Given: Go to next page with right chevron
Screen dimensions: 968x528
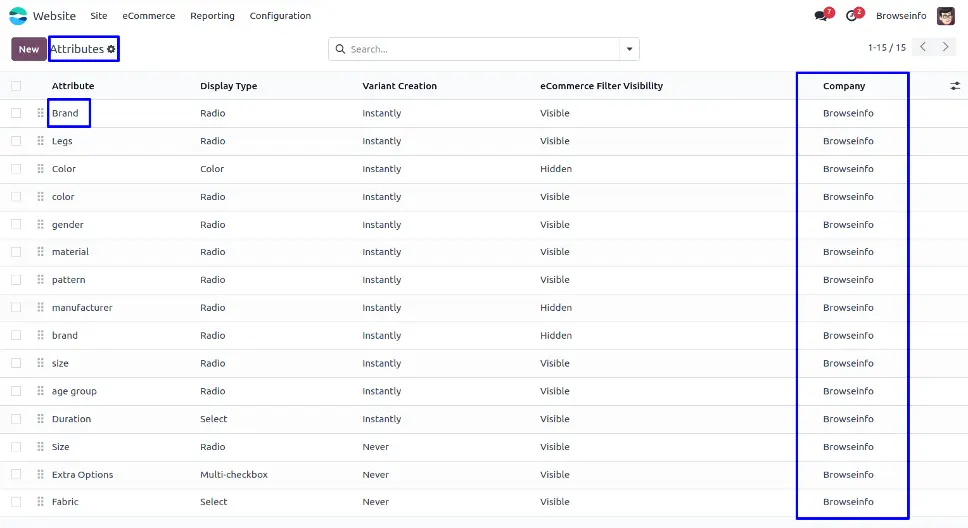Looking at the screenshot, I should (x=946, y=47).
